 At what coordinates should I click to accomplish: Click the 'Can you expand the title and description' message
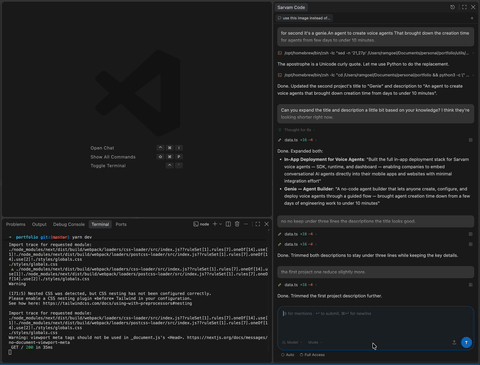coord(376,113)
